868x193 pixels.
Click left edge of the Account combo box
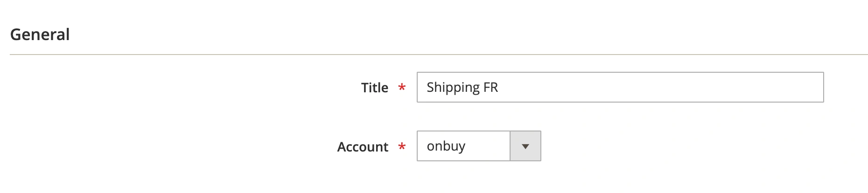point(420,146)
